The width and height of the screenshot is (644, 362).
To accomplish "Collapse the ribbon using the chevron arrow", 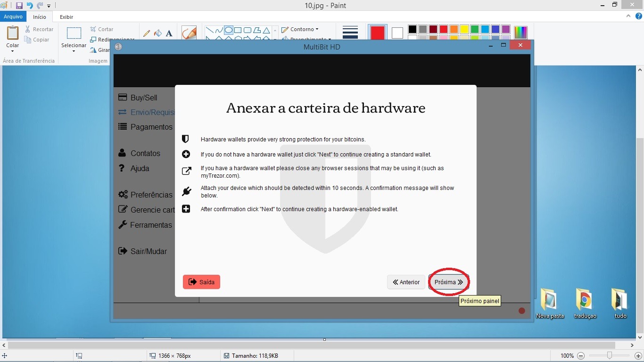I will pos(629,16).
